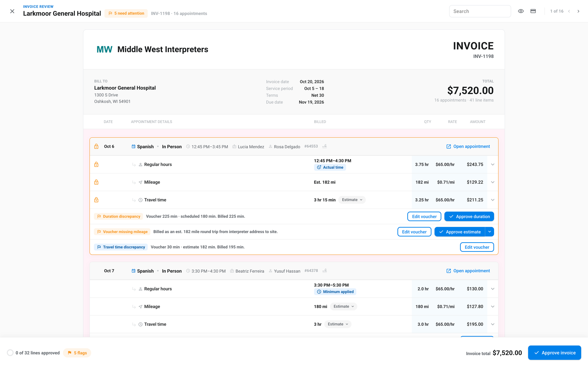Open Estimate dropdown on Oct 6 Travel time
This screenshot has height=368, width=588.
[x=352, y=200]
